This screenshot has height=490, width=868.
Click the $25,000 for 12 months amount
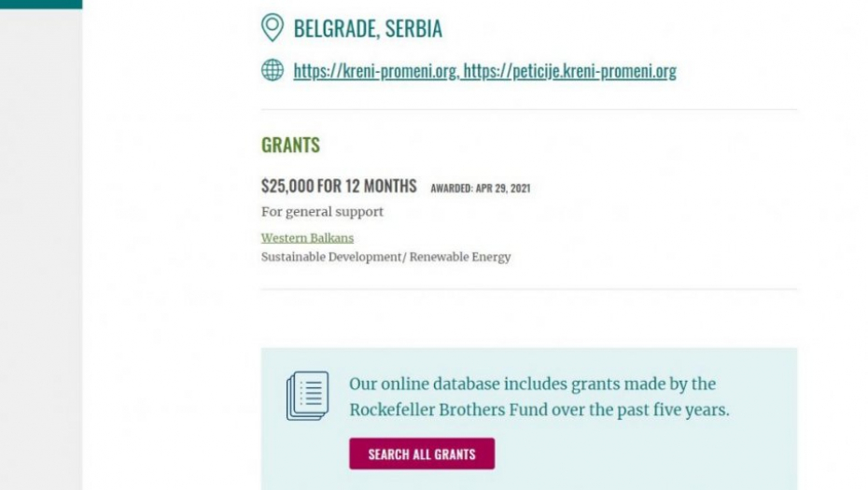tap(339, 186)
